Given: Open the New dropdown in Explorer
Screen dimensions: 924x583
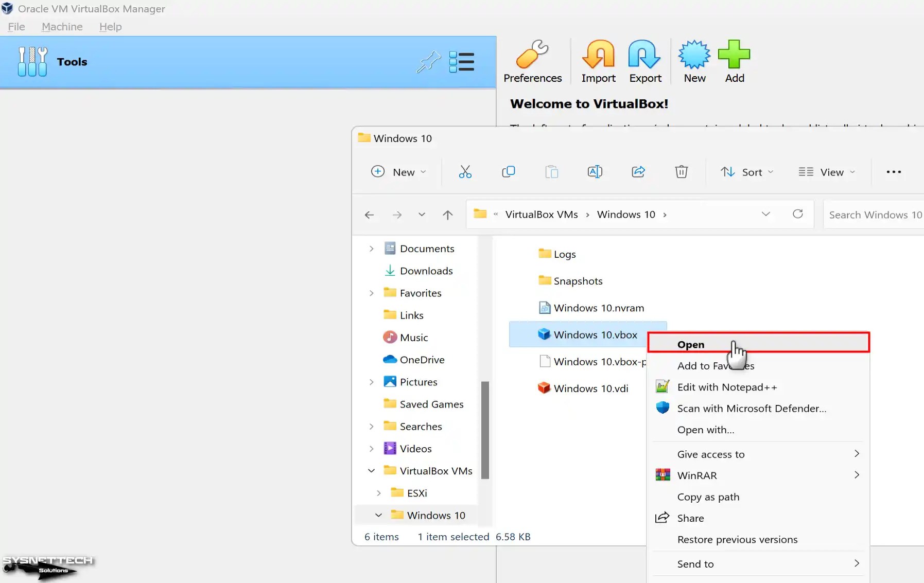Looking at the screenshot, I should (399, 172).
